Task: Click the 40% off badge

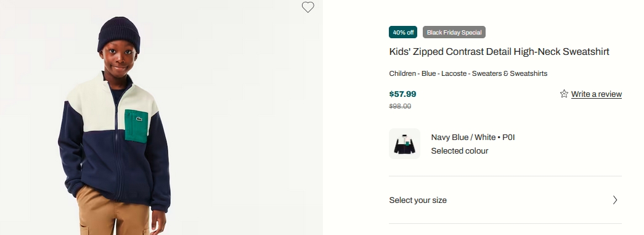Action: click(x=403, y=32)
